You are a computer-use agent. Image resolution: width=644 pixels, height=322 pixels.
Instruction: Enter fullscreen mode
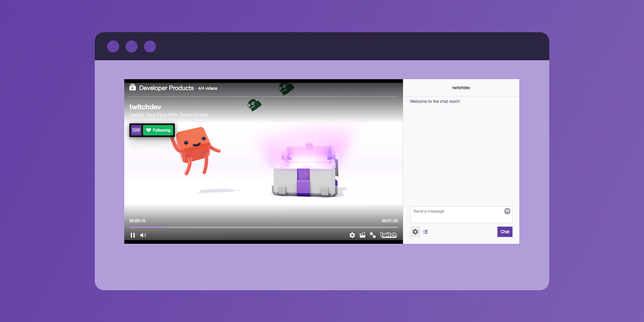tap(373, 235)
